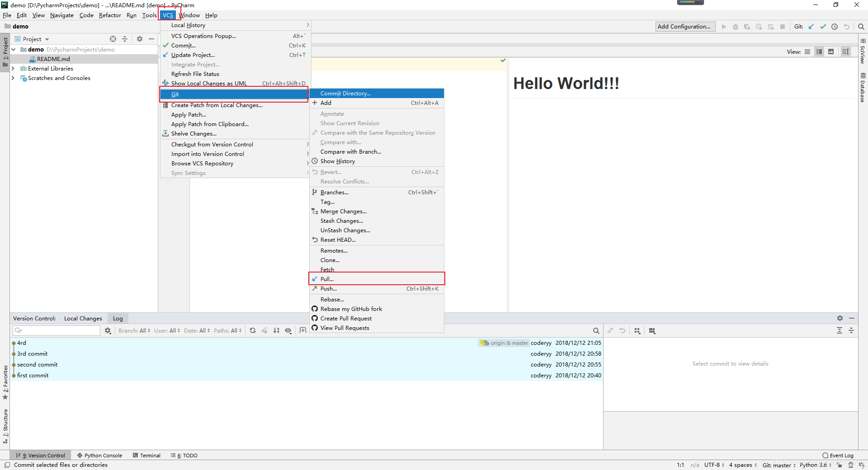The height and width of the screenshot is (470, 868).
Task: Click Stash Changes... menu item
Action: tap(377, 221)
